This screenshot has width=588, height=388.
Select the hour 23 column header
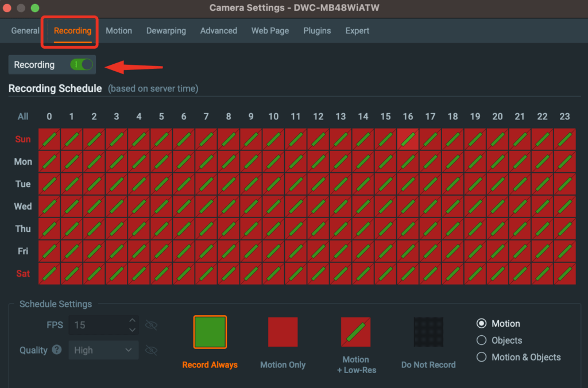(565, 117)
